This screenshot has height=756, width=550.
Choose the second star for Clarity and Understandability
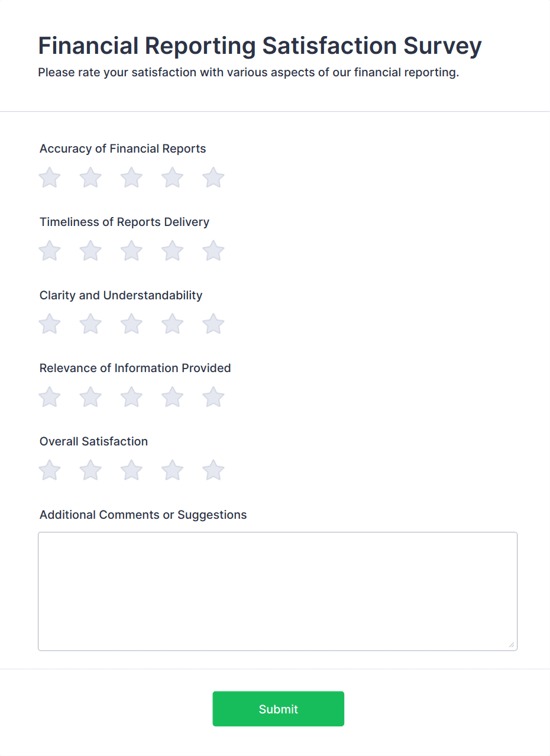pos(90,324)
